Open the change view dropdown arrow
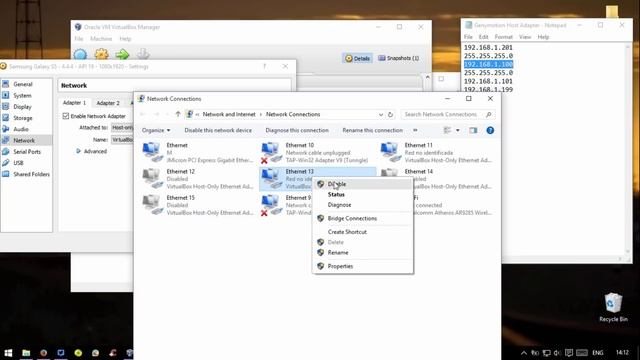 click(x=458, y=130)
